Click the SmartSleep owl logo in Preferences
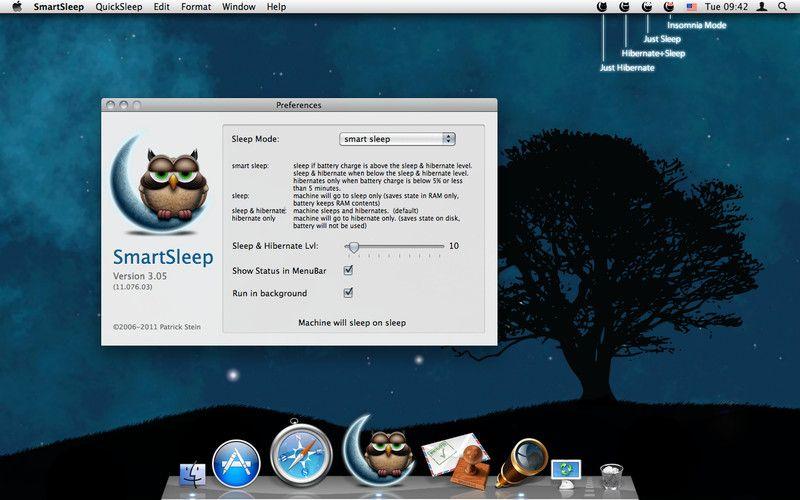This screenshot has width=800, height=500. click(x=161, y=185)
